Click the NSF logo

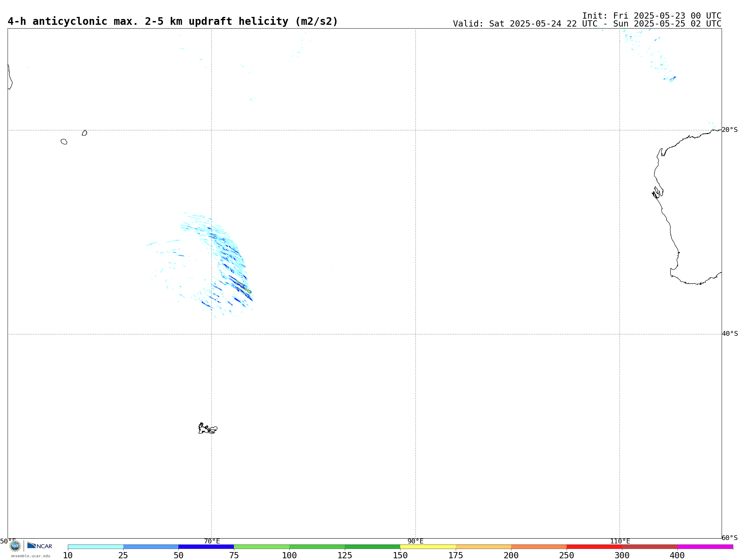tap(15, 546)
